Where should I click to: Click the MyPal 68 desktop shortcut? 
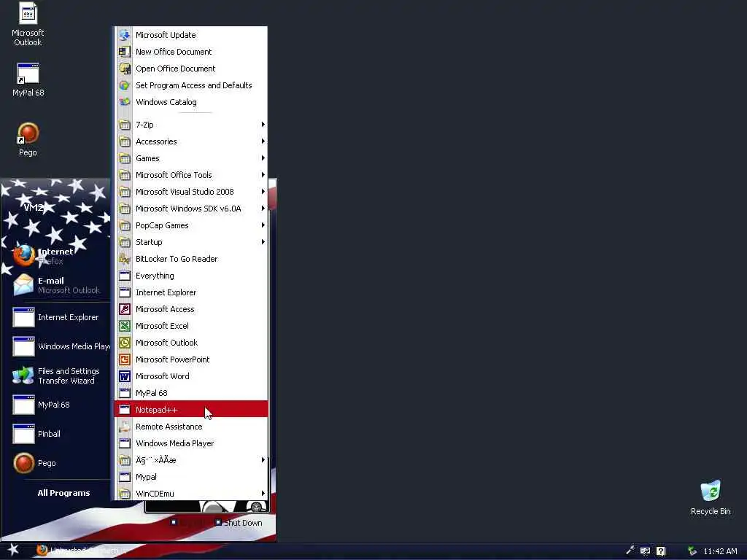pyautogui.click(x=28, y=74)
